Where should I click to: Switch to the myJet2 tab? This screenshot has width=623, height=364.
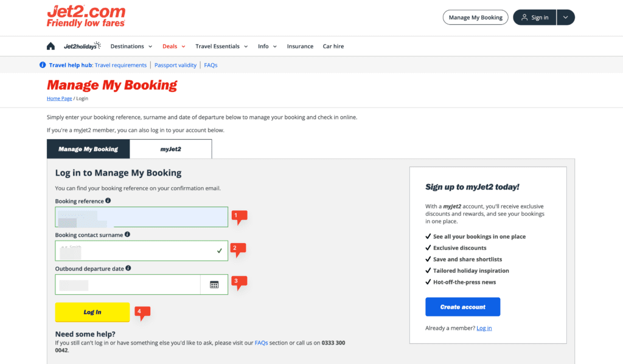[171, 149]
